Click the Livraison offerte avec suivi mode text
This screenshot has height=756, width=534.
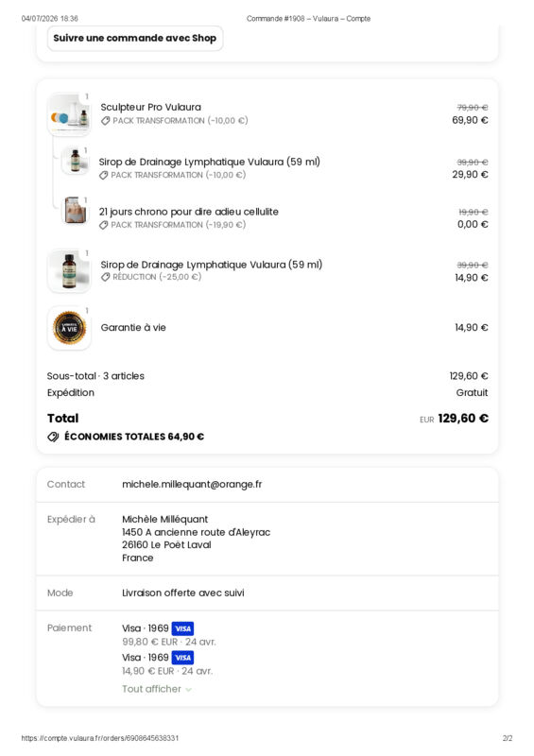pos(182,593)
